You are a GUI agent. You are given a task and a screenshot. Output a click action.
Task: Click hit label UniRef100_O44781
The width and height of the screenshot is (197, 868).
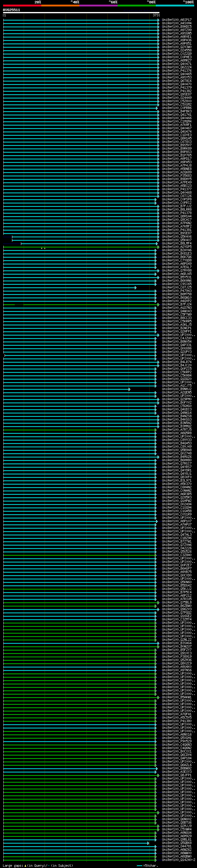click(x=176, y=846)
